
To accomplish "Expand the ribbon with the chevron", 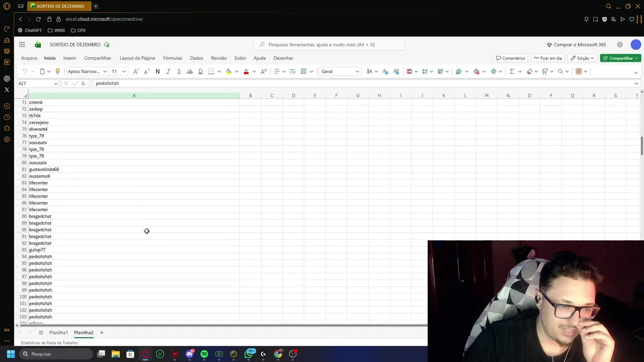I will tap(635, 72).
